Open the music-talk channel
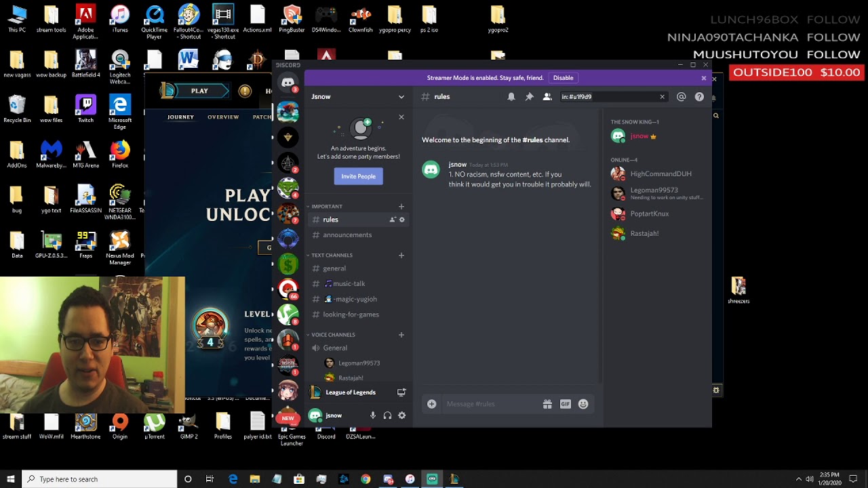Screen dimensions: 868x488 [358, 284]
